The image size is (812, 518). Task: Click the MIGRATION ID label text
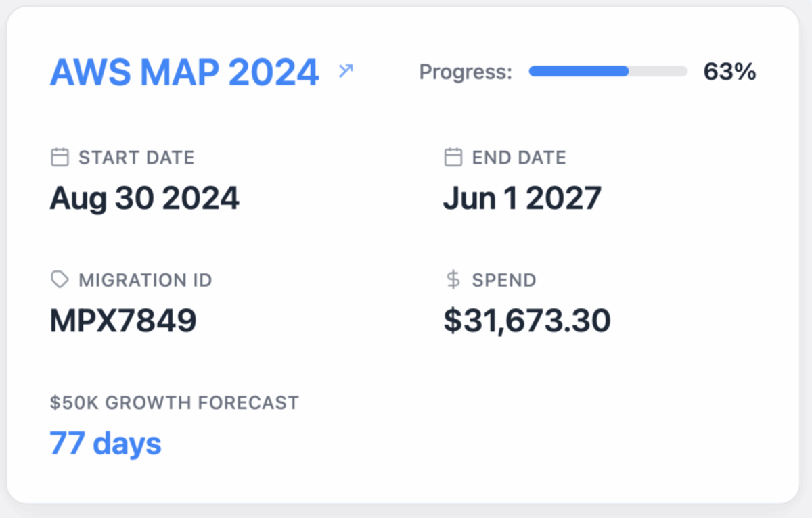[x=145, y=279]
